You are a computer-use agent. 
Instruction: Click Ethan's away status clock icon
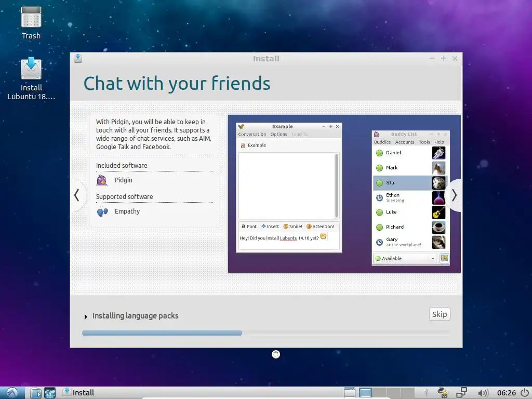click(380, 198)
